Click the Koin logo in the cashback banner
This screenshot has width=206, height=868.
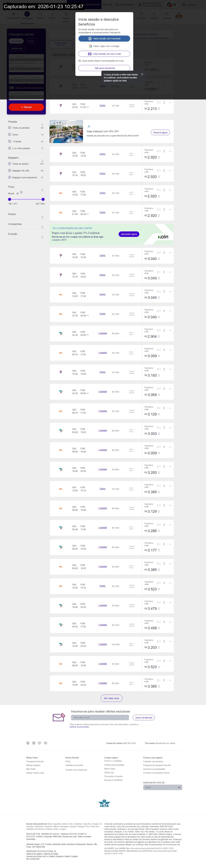pyautogui.click(x=163, y=237)
